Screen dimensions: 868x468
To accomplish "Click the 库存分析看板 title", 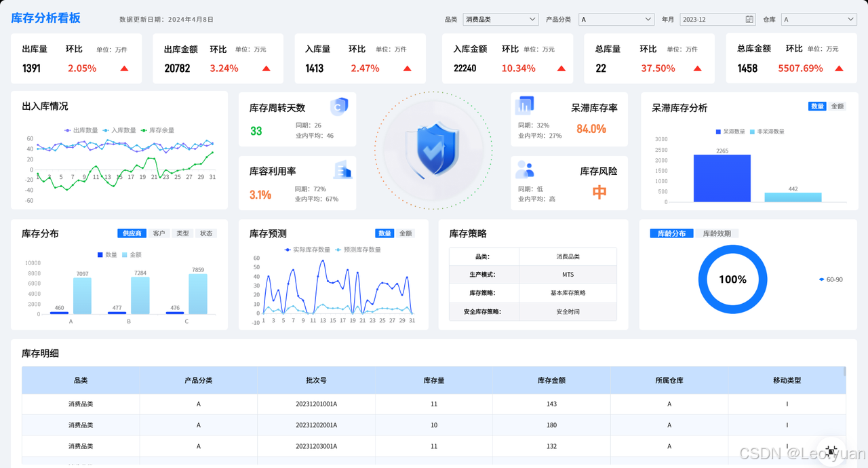I will 45,18.
